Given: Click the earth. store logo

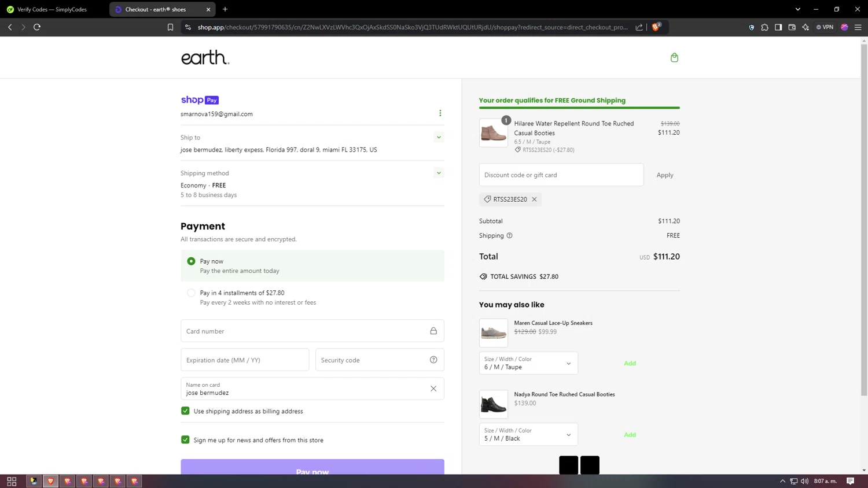Looking at the screenshot, I should (x=205, y=57).
